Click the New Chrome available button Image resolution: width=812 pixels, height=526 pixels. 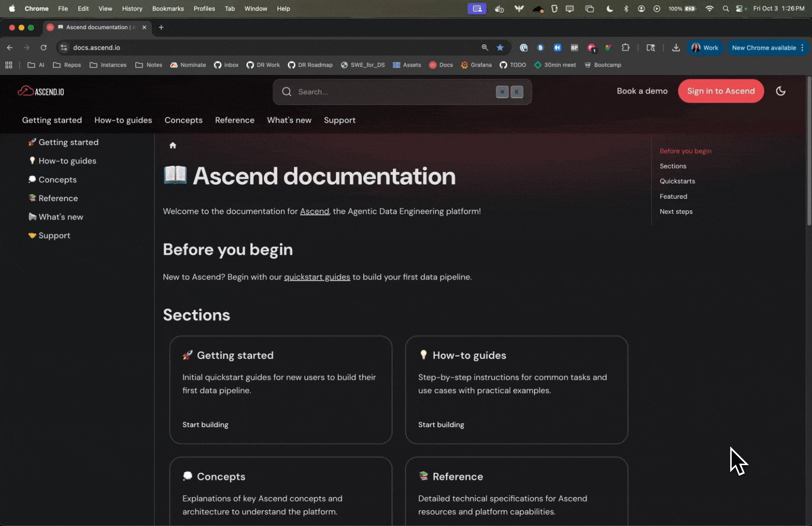[768, 47]
